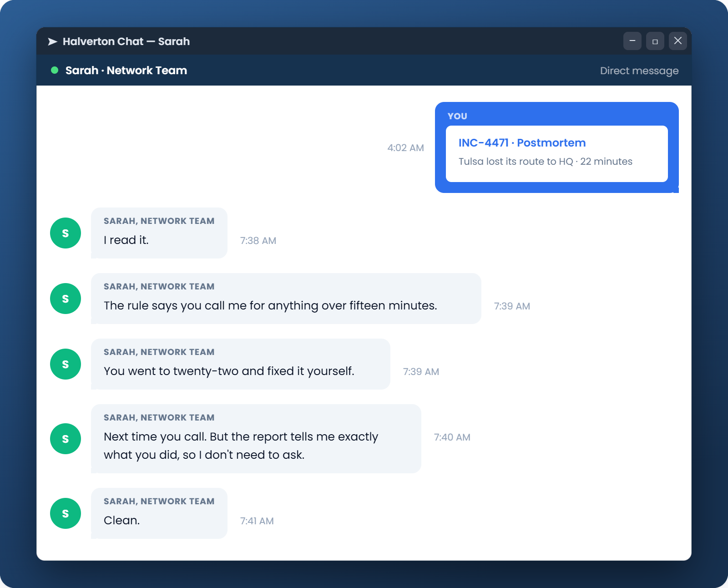Click the Halverton Chat — Sarah window title
Viewport: 728px width, 588px height.
coord(126,41)
